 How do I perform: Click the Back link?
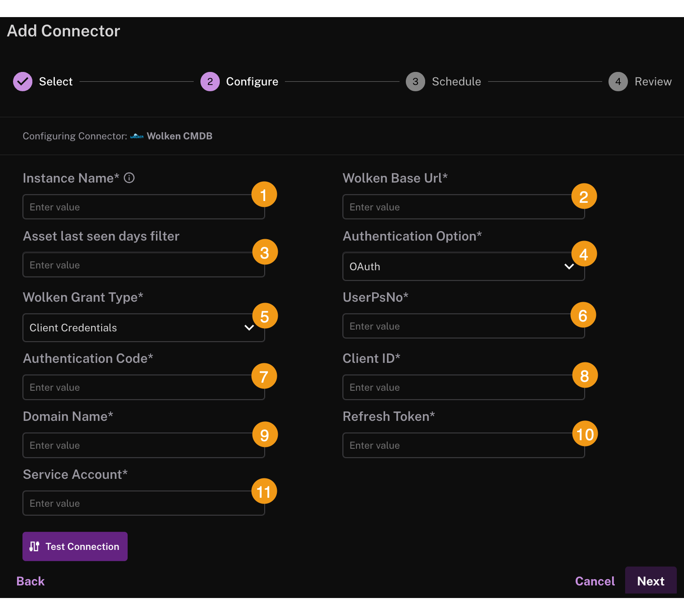click(x=31, y=581)
